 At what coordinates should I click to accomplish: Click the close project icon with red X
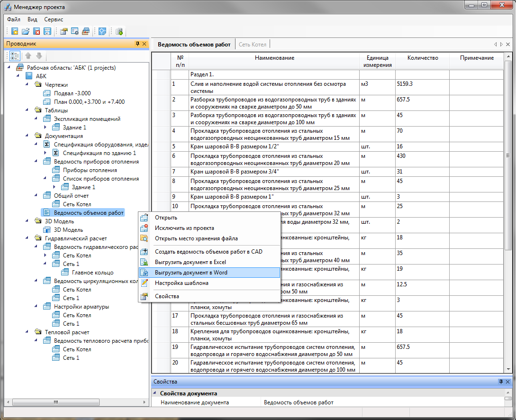point(36,31)
